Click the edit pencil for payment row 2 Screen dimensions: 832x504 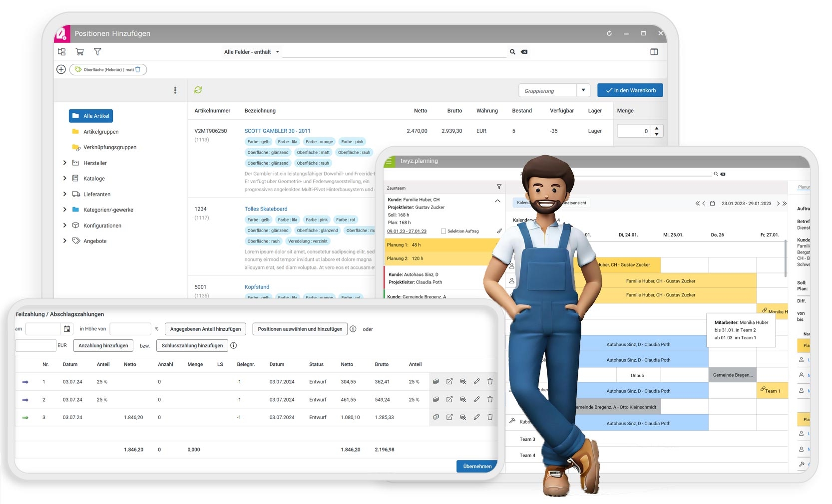tap(477, 400)
